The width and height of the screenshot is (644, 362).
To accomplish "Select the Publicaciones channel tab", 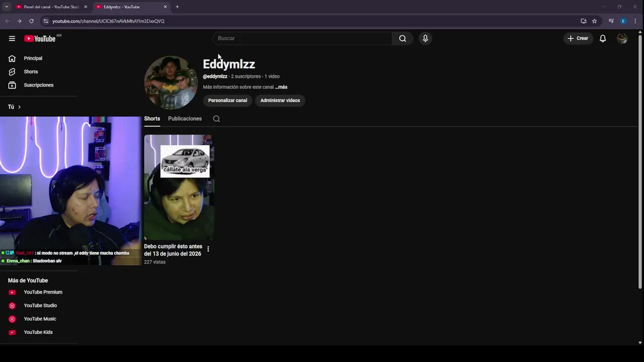I will tap(185, 119).
